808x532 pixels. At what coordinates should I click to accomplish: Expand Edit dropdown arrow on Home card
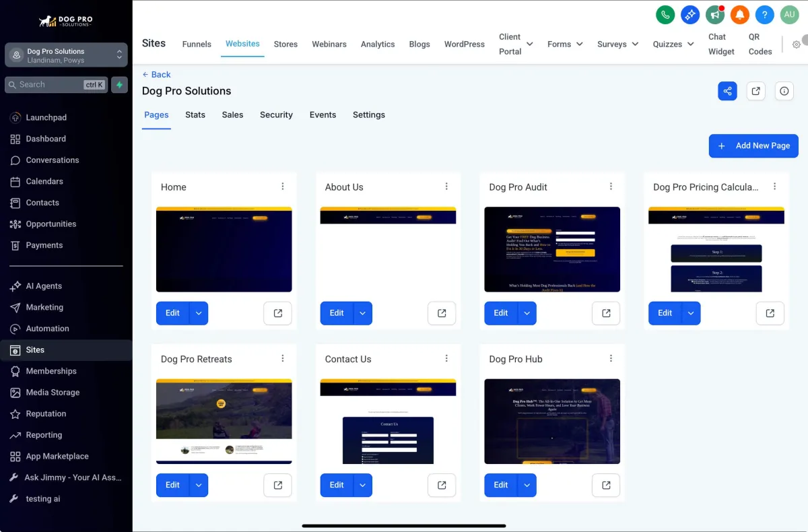[199, 313]
